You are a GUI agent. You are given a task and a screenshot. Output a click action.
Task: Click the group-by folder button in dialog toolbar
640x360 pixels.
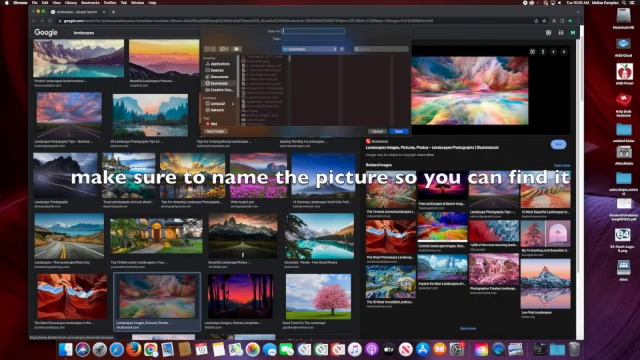pyautogui.click(x=236, y=49)
